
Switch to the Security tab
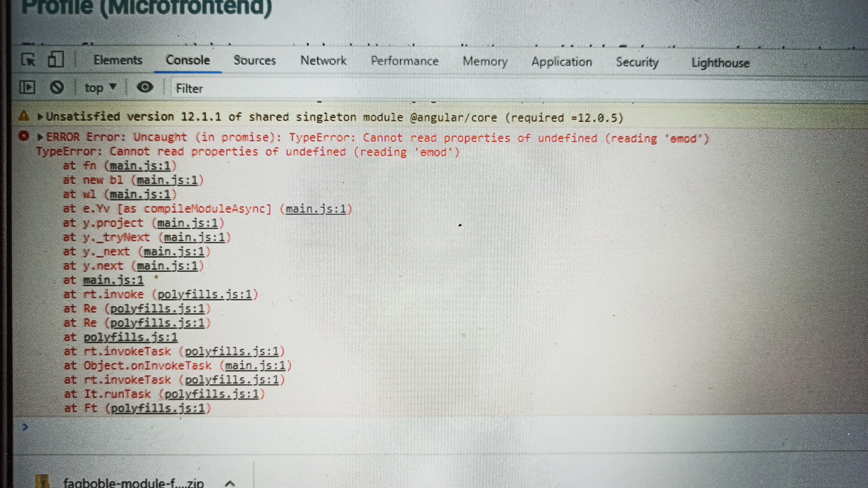637,62
